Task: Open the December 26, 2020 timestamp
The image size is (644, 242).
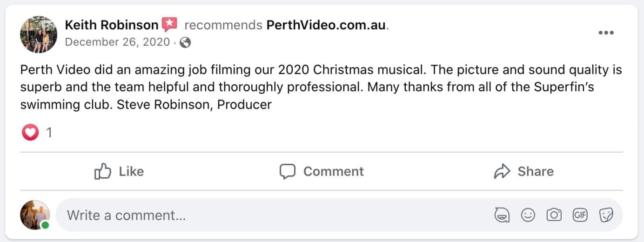Action: pyautogui.click(x=117, y=42)
